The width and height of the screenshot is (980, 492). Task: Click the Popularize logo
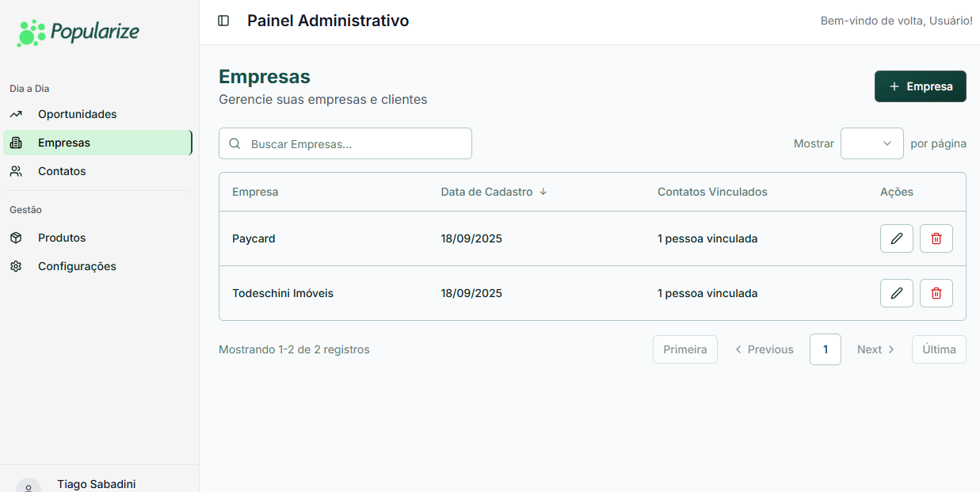(x=78, y=32)
